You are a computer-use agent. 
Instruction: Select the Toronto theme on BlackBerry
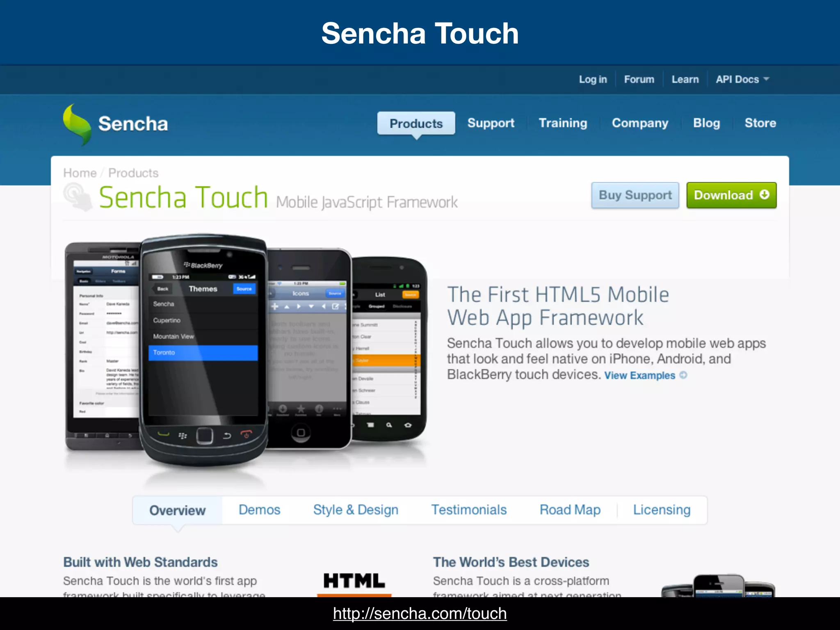(x=203, y=353)
